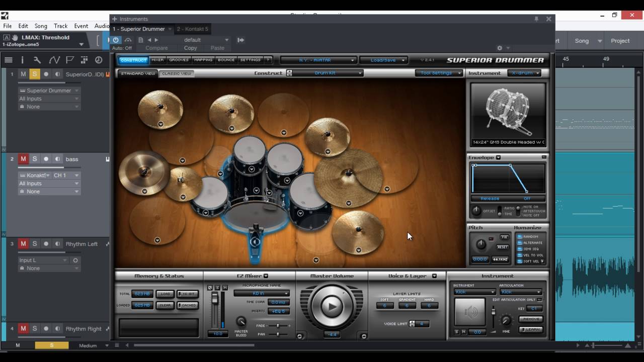The height and width of the screenshot is (362, 644).
Task: Solo the bass track
Action: [35, 159]
